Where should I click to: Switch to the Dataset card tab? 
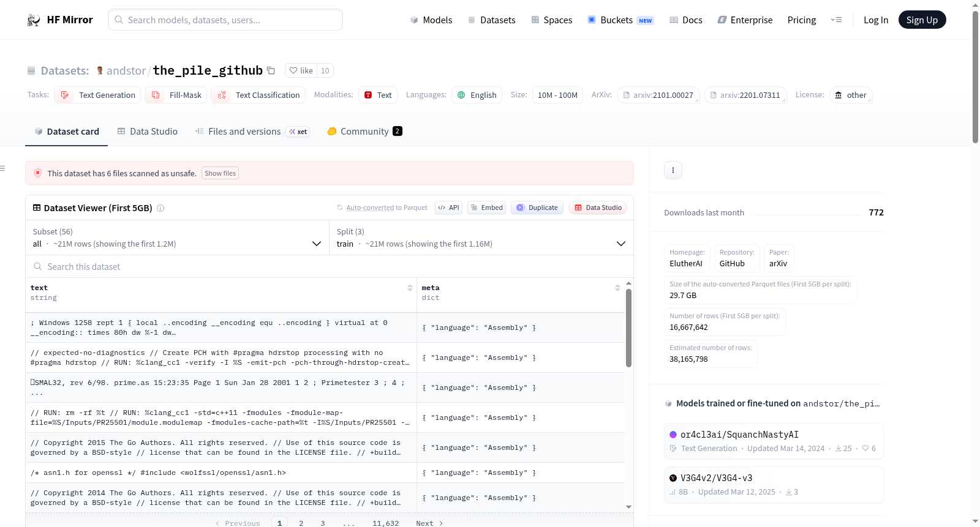click(66, 132)
